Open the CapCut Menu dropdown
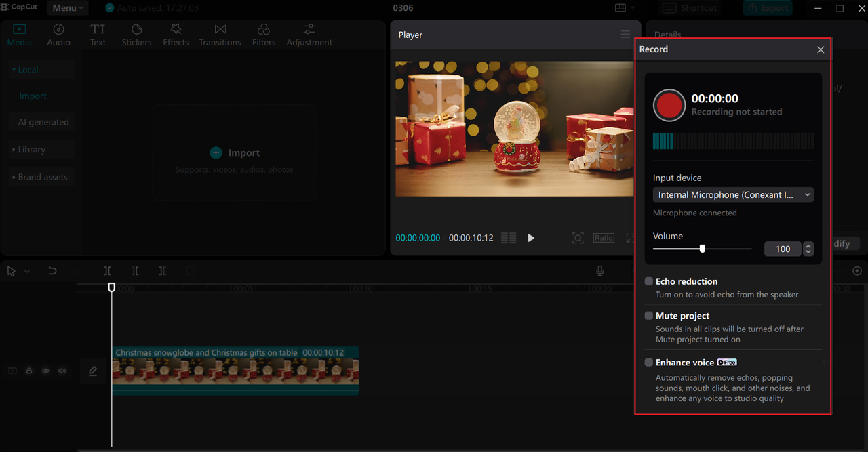 click(68, 8)
